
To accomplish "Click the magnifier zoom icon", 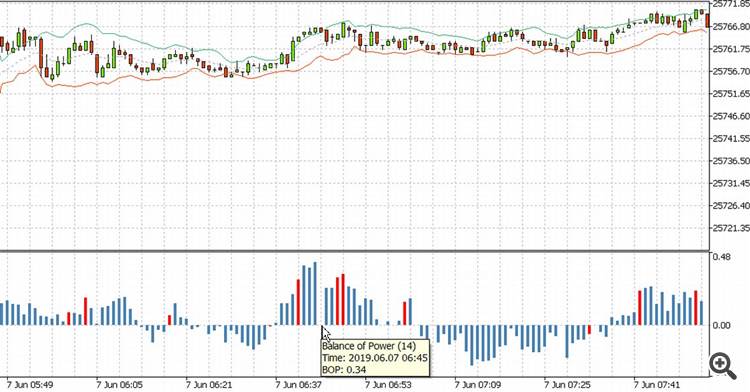I will tap(722, 366).
